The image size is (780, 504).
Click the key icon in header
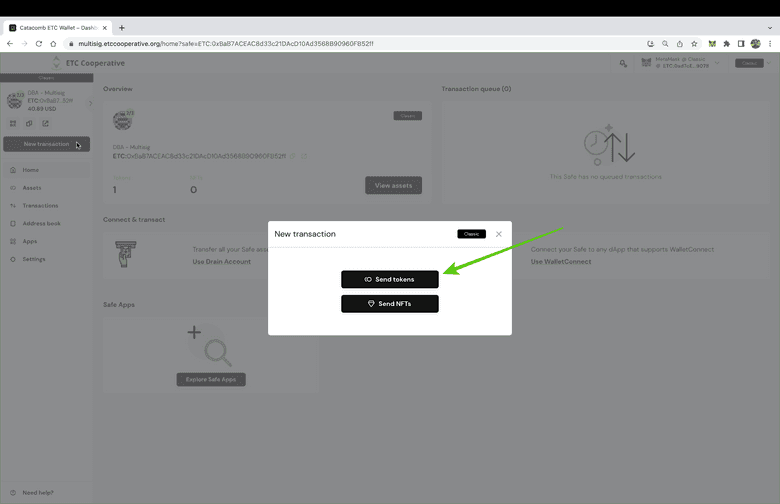click(x=623, y=64)
